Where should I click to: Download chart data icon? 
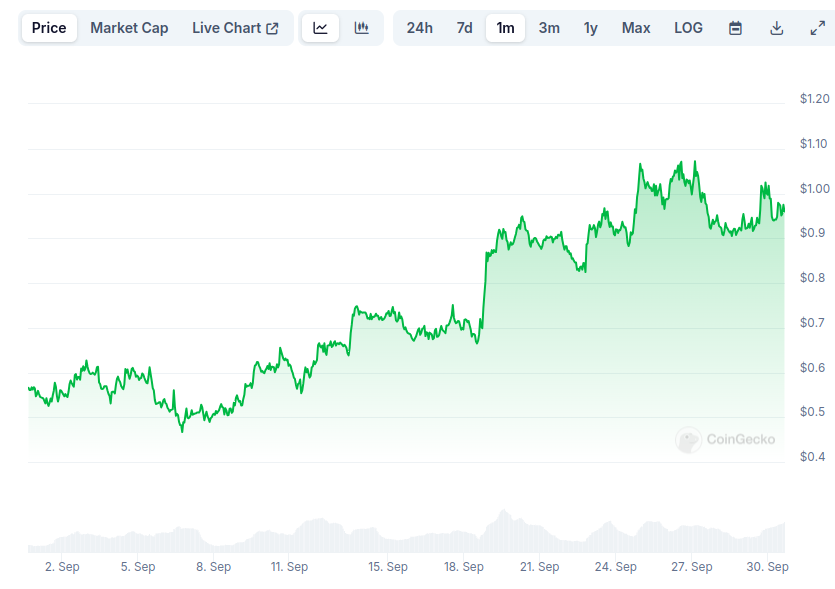coord(776,28)
